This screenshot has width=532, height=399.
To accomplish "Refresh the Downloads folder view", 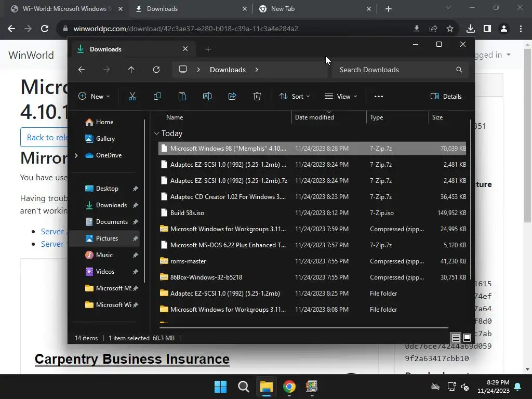I will (x=156, y=70).
